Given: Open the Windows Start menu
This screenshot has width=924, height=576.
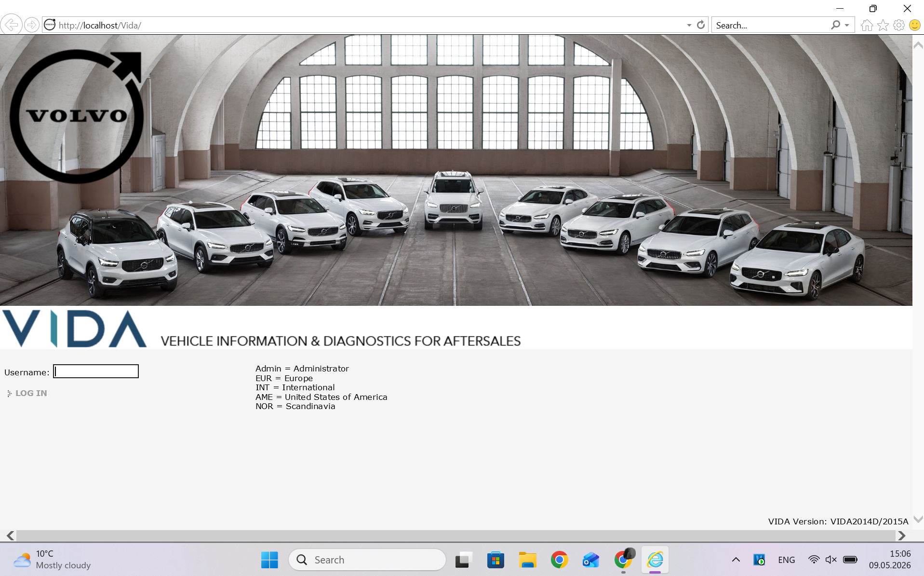Looking at the screenshot, I should [x=269, y=560].
